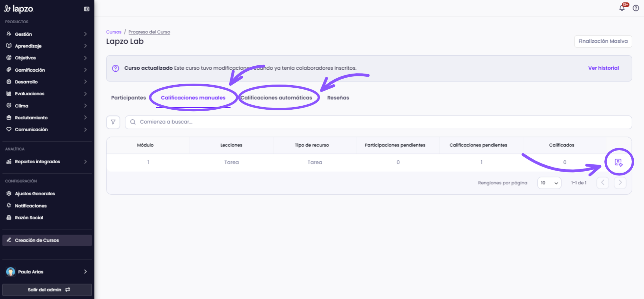Click the Notificaciones sidebar bell icon

point(9,205)
